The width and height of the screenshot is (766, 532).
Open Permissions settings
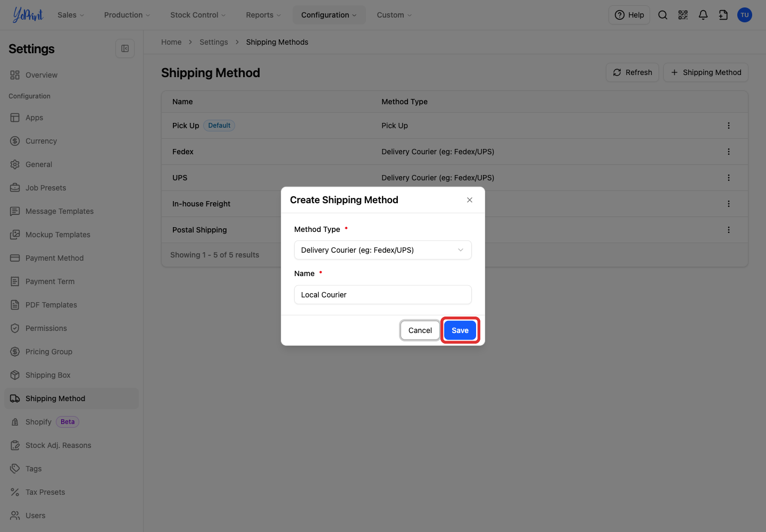(71, 328)
